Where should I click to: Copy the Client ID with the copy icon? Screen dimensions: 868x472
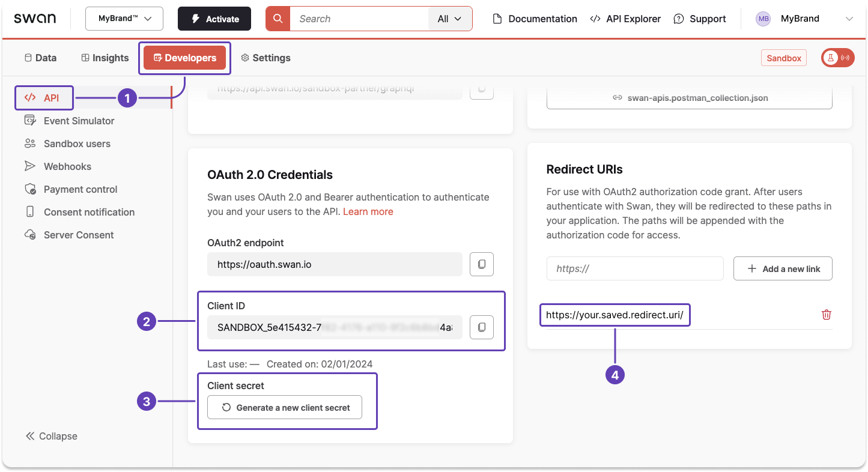481,327
